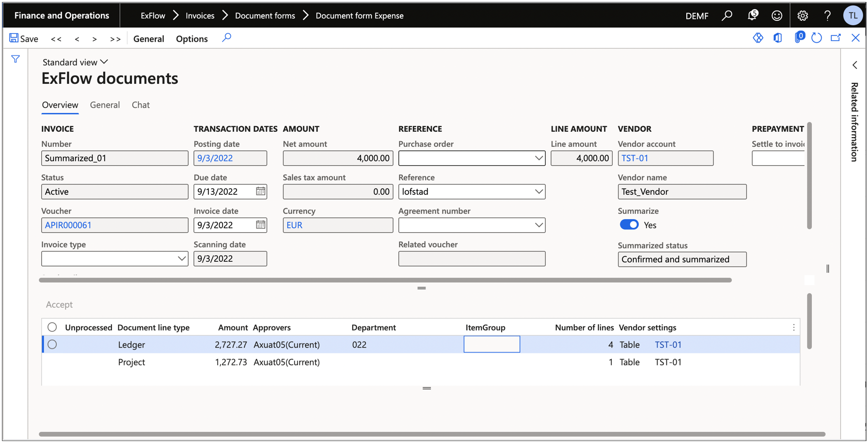868x443 pixels.
Task: Click the Settle to invoice field
Action: click(778, 158)
